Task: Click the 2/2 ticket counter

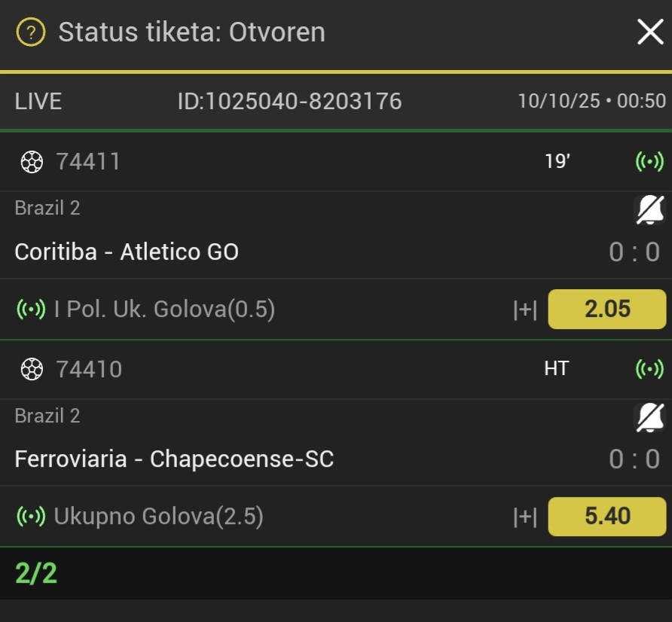Action: 36,573
